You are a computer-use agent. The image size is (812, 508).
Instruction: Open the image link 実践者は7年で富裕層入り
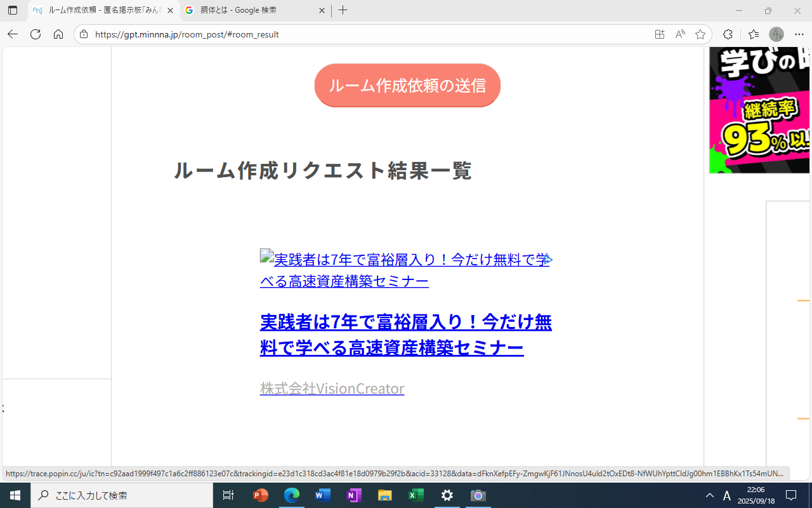[x=405, y=270]
